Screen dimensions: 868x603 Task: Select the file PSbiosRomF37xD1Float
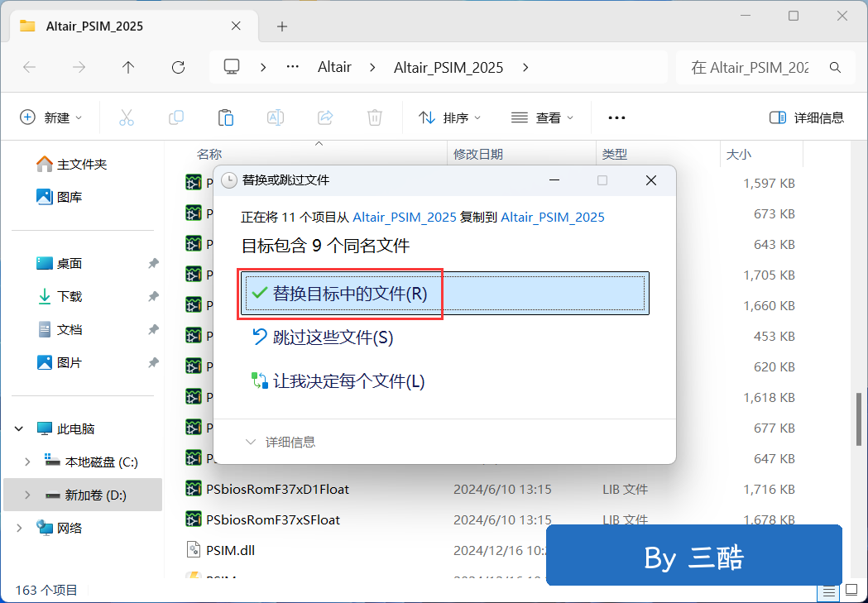pos(277,489)
